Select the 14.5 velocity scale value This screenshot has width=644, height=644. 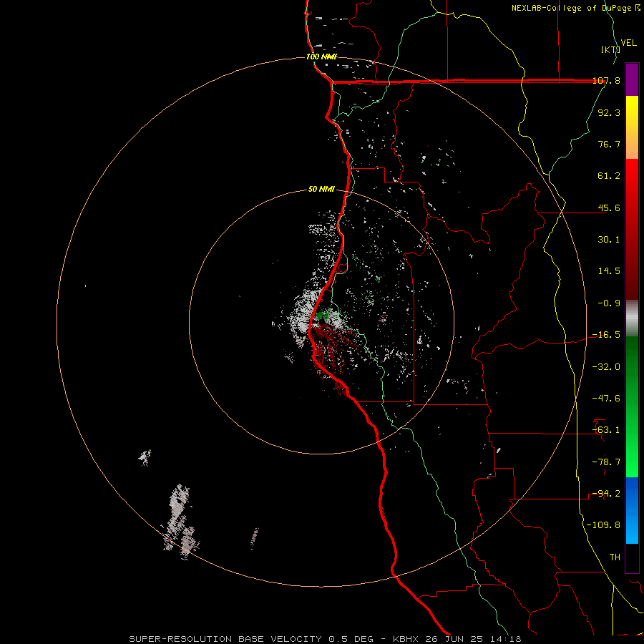pos(609,271)
